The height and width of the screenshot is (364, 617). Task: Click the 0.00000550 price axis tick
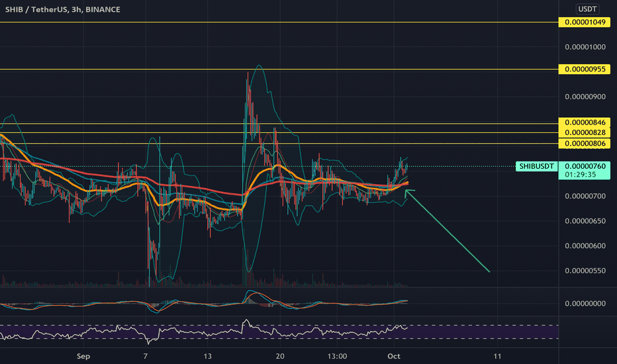585,271
